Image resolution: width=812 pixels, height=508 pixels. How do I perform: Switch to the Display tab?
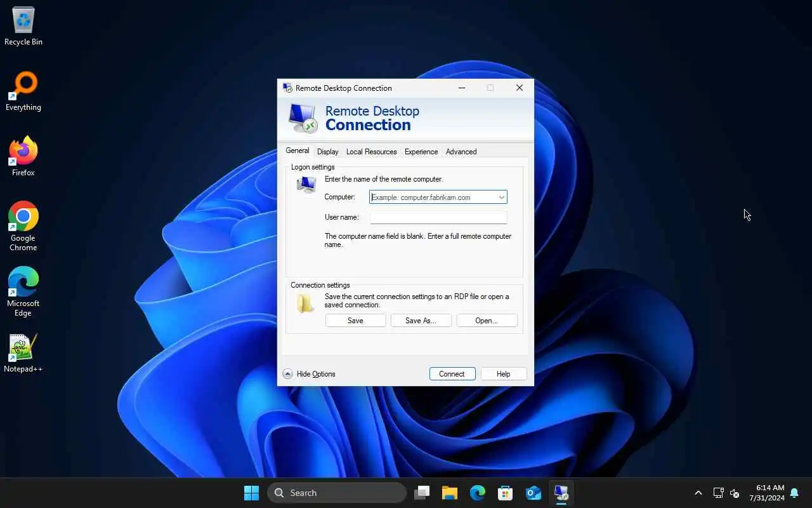328,152
